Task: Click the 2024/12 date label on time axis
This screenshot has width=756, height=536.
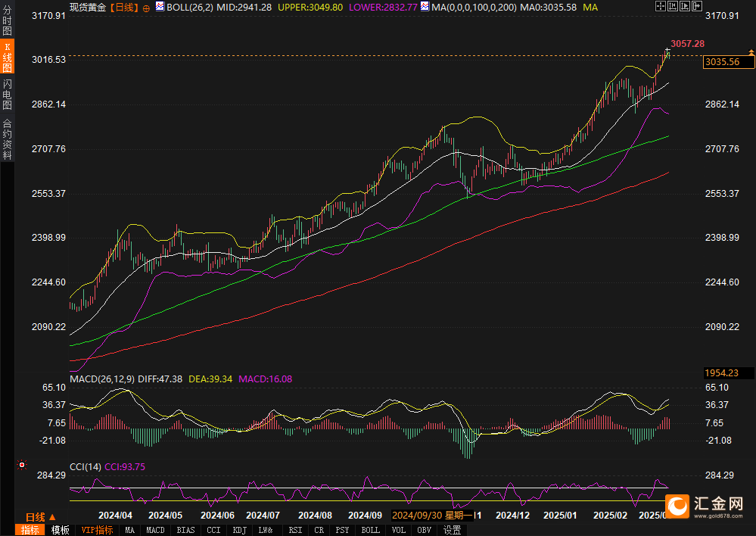Action: click(x=512, y=516)
